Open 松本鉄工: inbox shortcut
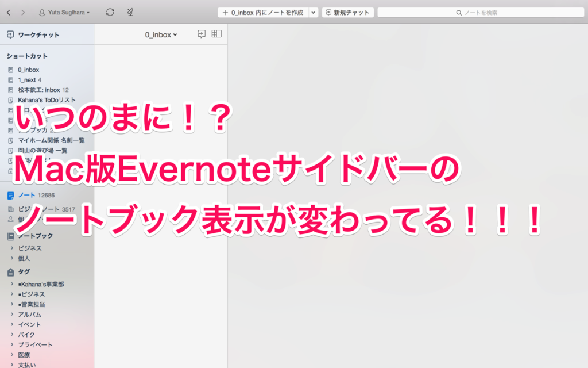588x368 pixels. pyautogui.click(x=43, y=90)
